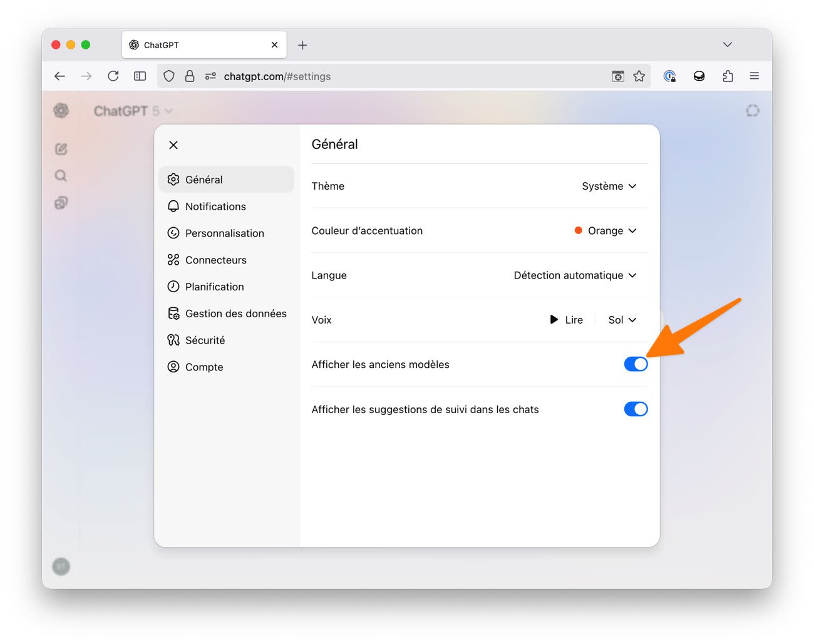Open the ChatGPT 5 model selector
This screenshot has width=814, height=644.
[133, 111]
